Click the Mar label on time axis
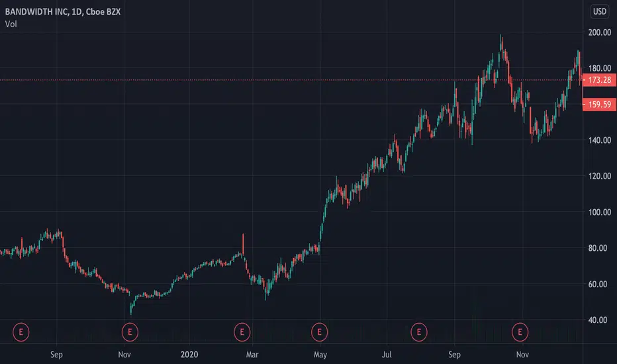 coord(252,355)
